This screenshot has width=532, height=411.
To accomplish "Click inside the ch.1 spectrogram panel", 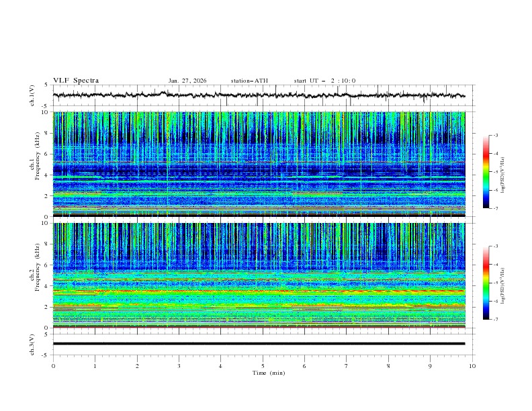I will coord(259,164).
